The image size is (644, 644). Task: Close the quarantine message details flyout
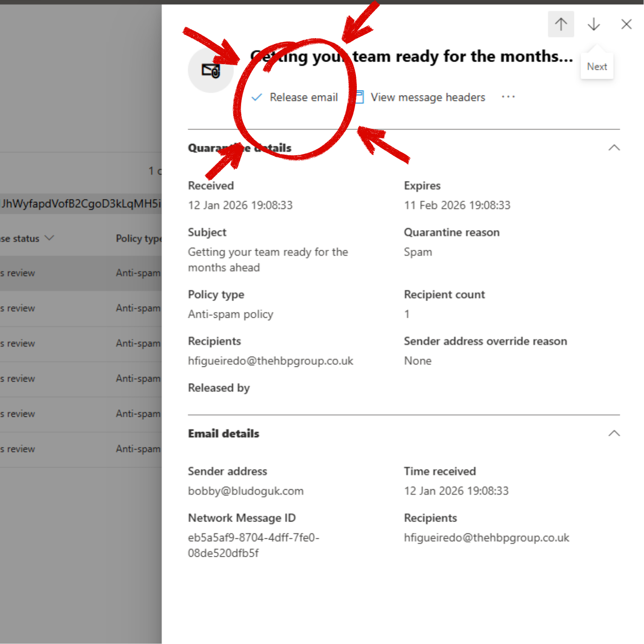click(x=626, y=24)
